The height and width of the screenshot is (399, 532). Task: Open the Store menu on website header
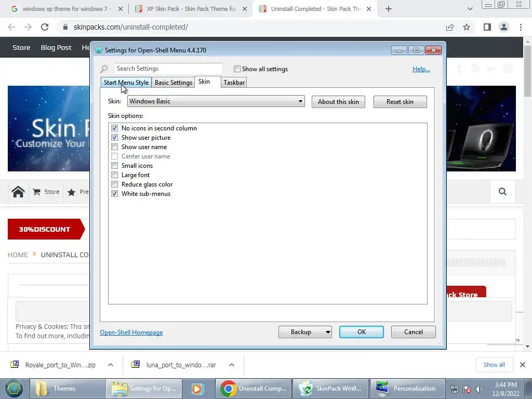point(21,47)
